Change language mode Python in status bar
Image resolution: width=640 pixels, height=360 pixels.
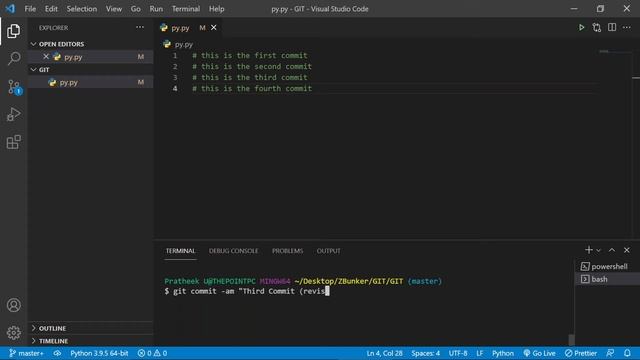503,353
